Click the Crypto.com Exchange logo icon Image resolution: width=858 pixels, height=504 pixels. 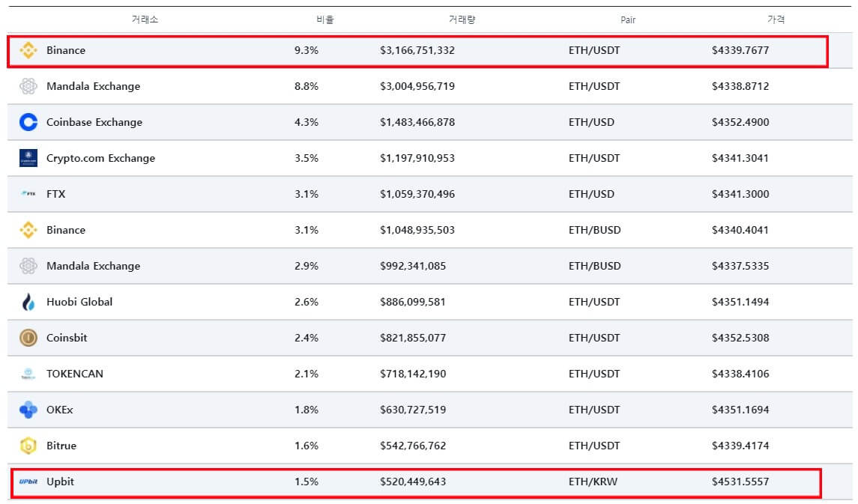point(28,158)
